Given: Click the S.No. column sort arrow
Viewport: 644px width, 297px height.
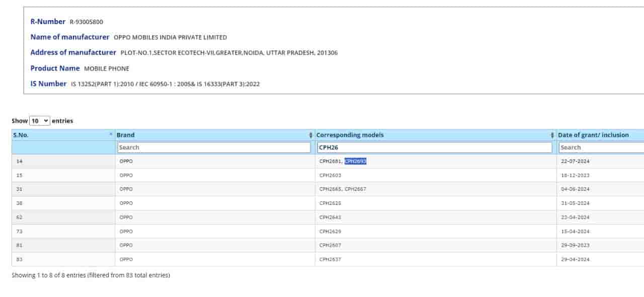Looking at the screenshot, I should tap(111, 135).
